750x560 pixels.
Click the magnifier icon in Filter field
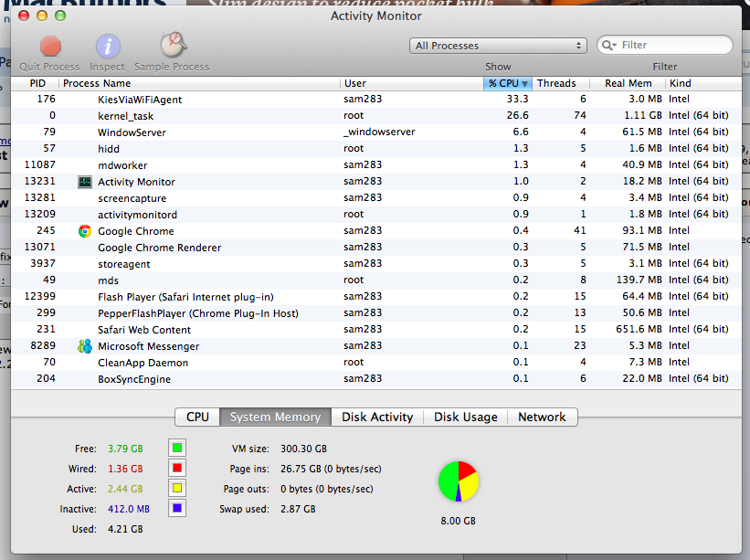[x=609, y=45]
